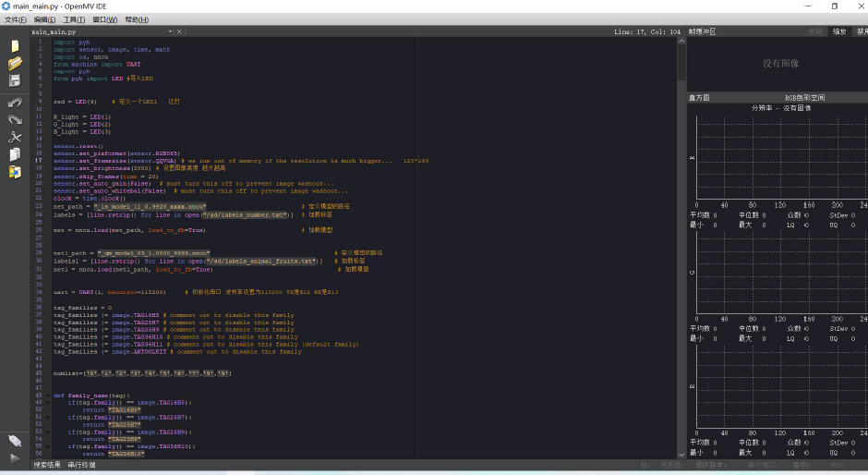Click the R channel histogram graph
This screenshot has height=475, width=868.
pos(781,157)
